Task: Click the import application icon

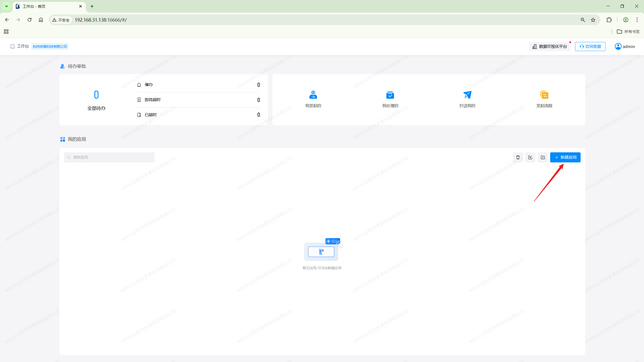Action: tap(530, 157)
